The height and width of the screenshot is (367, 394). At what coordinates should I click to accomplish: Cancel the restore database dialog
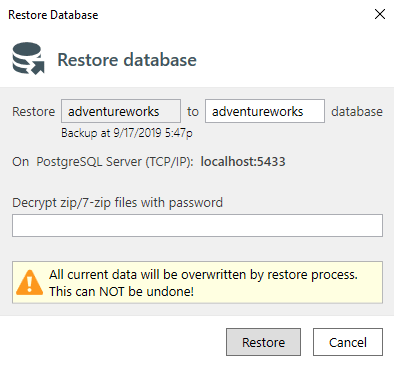(348, 342)
